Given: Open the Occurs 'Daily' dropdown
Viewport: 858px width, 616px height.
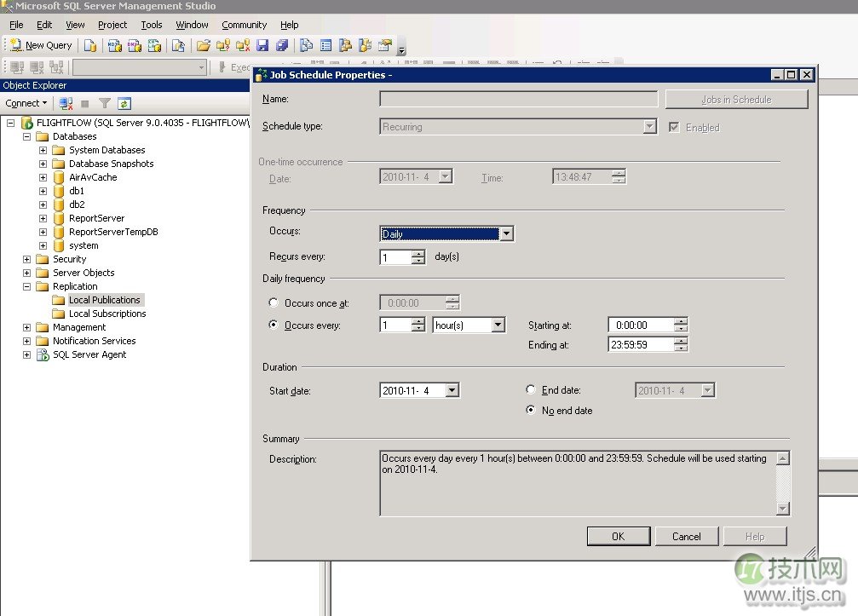Looking at the screenshot, I should coord(507,233).
